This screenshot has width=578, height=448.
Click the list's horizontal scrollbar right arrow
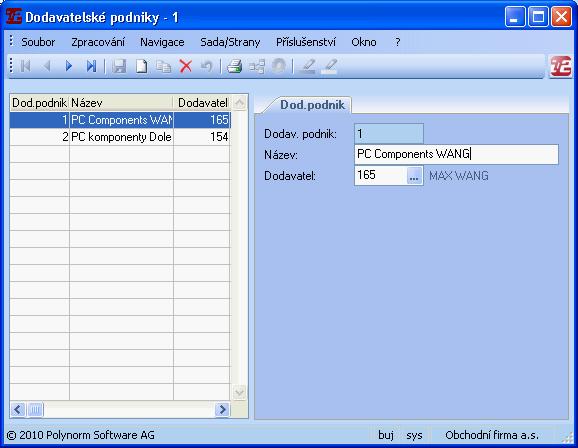pyautogui.click(x=222, y=409)
